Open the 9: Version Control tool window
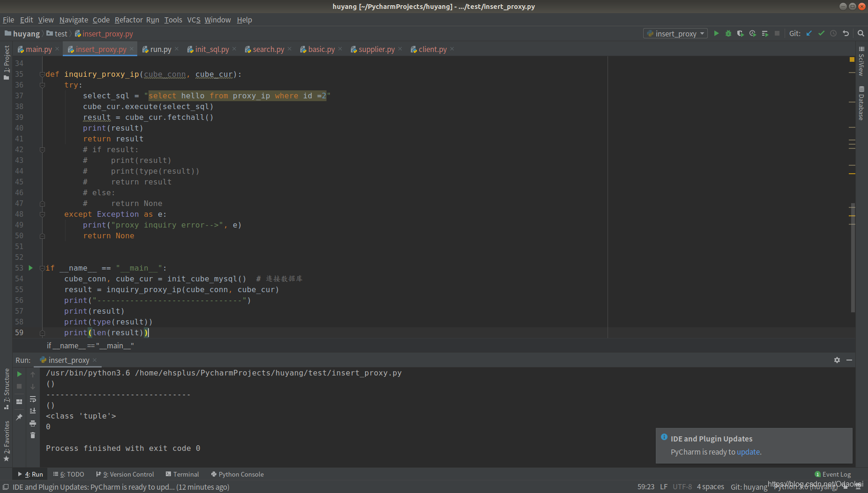This screenshot has width=868, height=493. [x=125, y=474]
